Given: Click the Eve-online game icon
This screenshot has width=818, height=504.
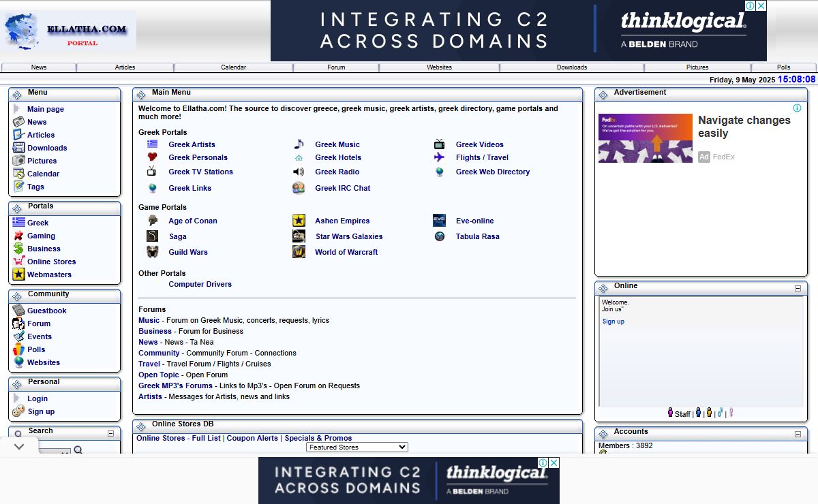Looking at the screenshot, I should click(x=440, y=221).
